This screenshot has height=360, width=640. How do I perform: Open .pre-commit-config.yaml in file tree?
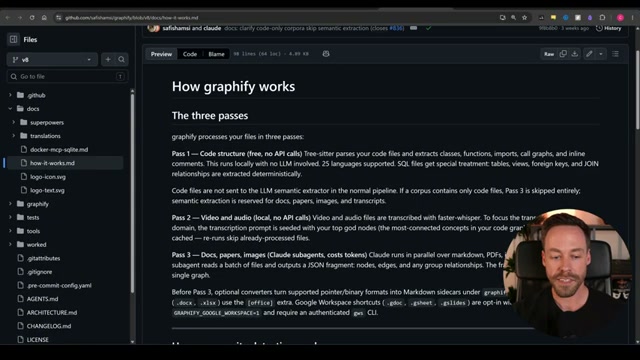pos(59,285)
